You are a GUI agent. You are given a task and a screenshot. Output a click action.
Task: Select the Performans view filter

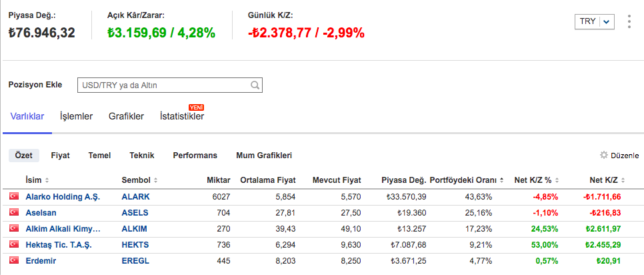[x=195, y=155]
